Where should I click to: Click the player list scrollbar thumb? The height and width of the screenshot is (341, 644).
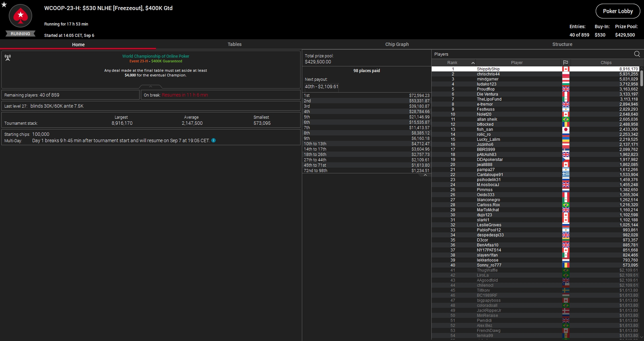click(x=642, y=78)
